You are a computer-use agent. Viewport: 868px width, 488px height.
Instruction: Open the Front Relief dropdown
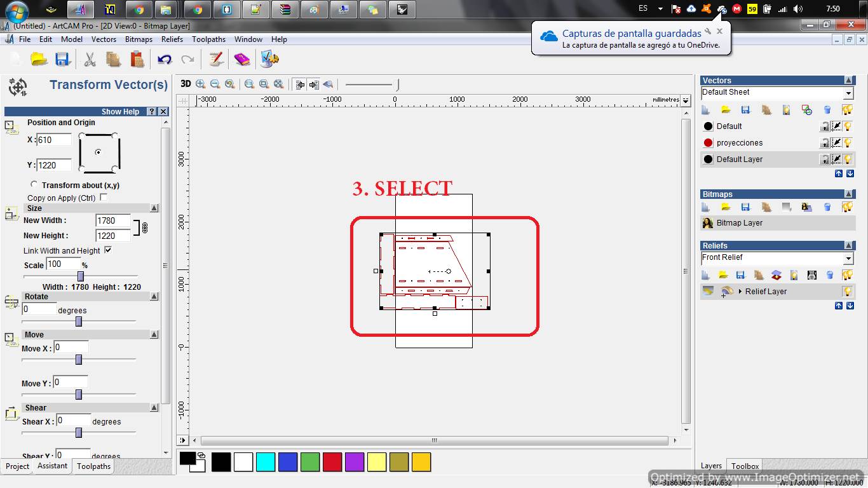pyautogui.click(x=848, y=259)
